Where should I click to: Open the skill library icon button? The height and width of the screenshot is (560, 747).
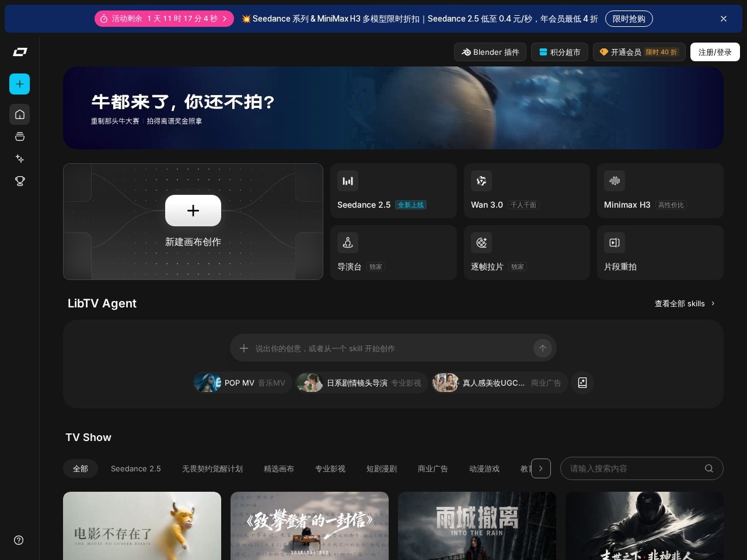tap(582, 383)
